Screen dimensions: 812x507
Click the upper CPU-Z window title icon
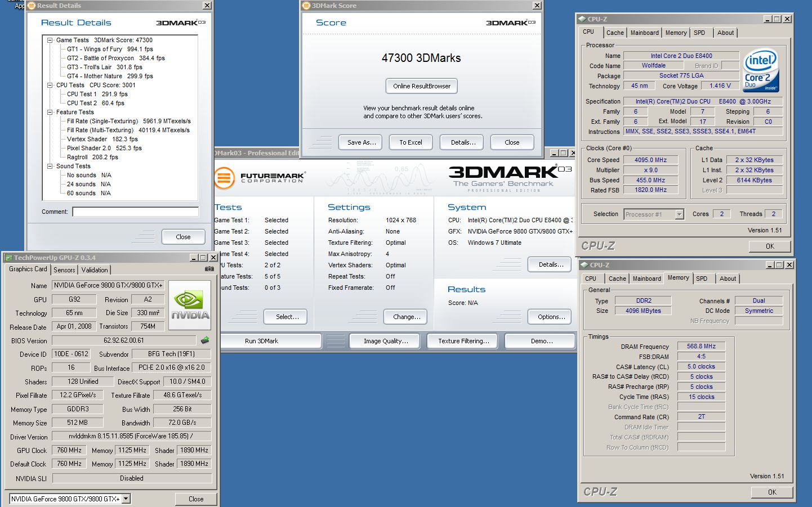point(582,19)
